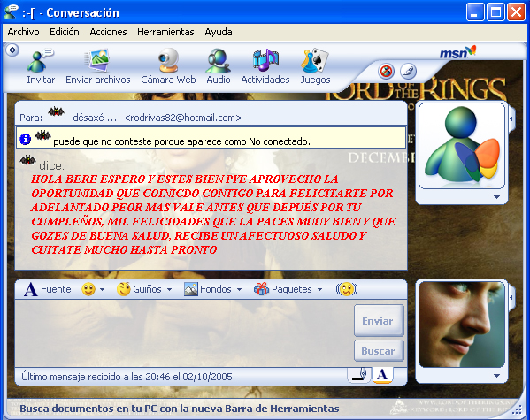Open the Fondos backgrounds dropdown

point(213,289)
